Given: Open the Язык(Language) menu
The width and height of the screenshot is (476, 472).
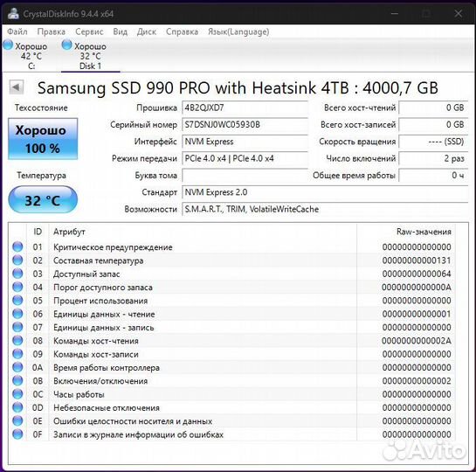Looking at the screenshot, I should pos(238,31).
